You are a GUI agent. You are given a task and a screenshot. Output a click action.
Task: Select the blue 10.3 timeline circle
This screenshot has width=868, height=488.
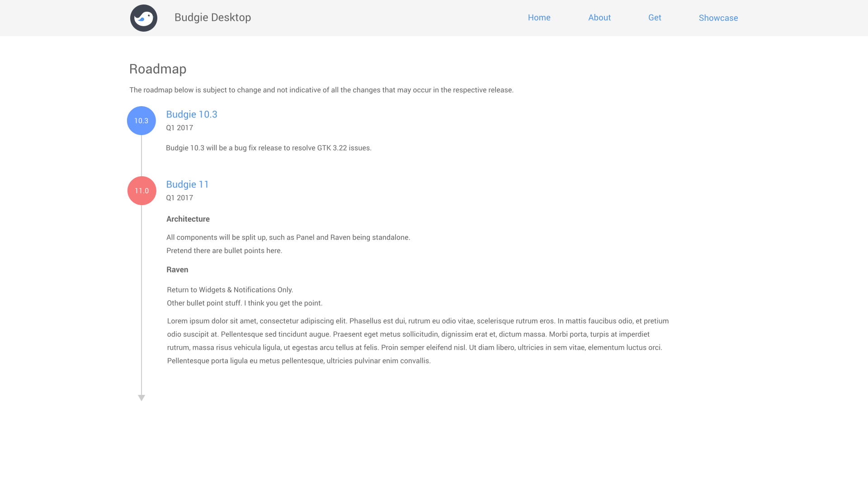[142, 121]
